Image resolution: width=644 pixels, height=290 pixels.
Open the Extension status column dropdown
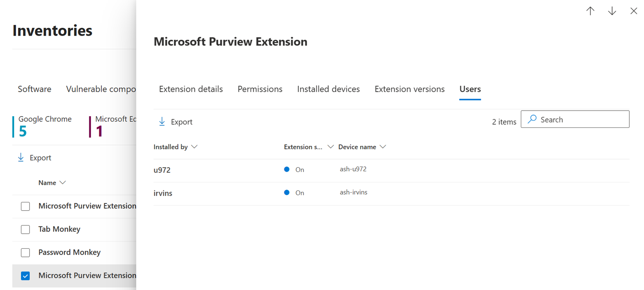click(330, 147)
